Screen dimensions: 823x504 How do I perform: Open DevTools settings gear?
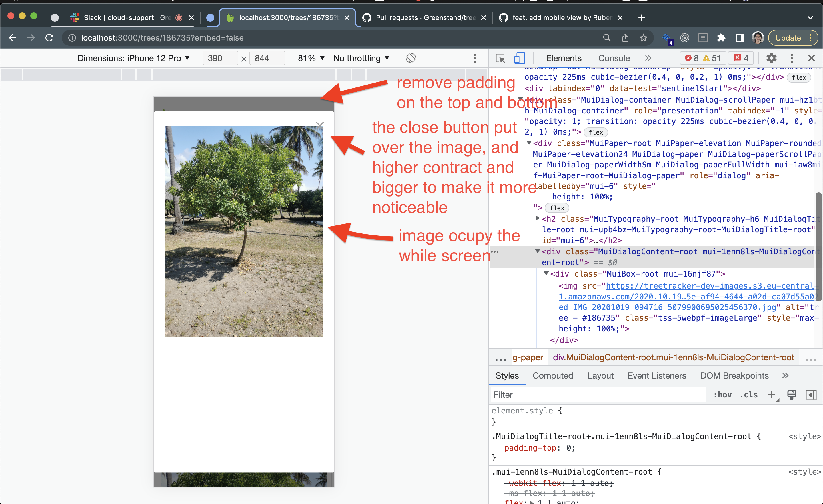[771, 58]
